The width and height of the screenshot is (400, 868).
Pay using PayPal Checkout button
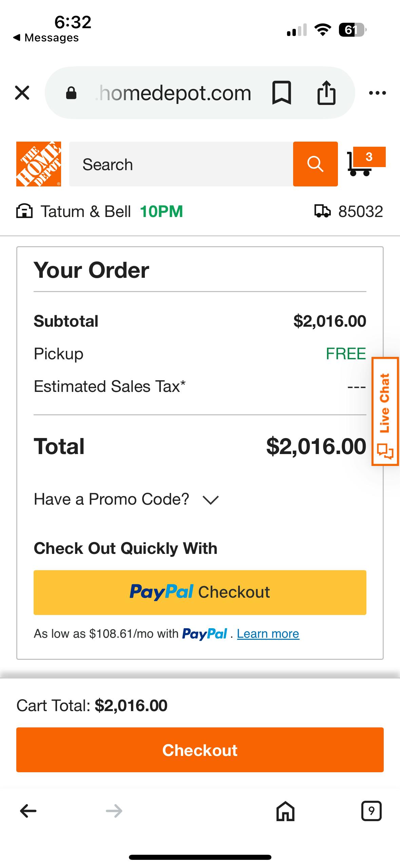pyautogui.click(x=200, y=592)
